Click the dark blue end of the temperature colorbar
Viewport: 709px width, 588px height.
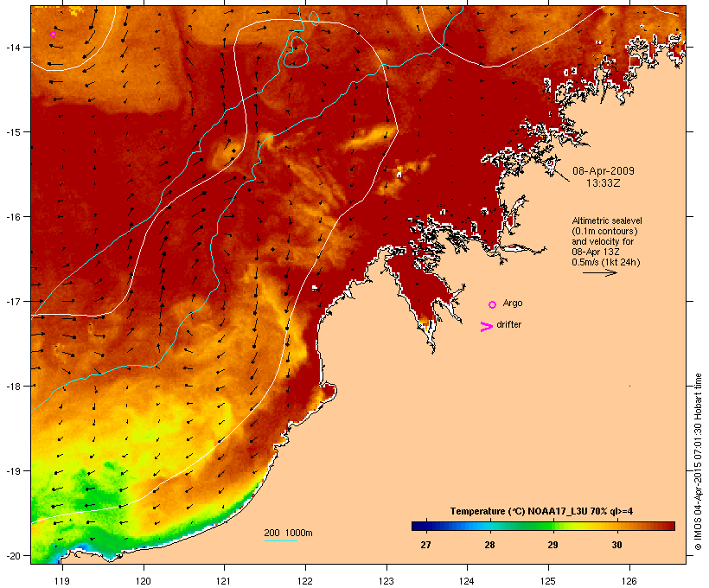418,526
